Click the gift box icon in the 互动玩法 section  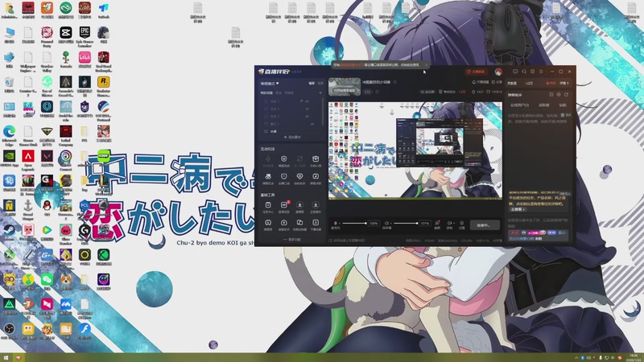click(x=316, y=159)
